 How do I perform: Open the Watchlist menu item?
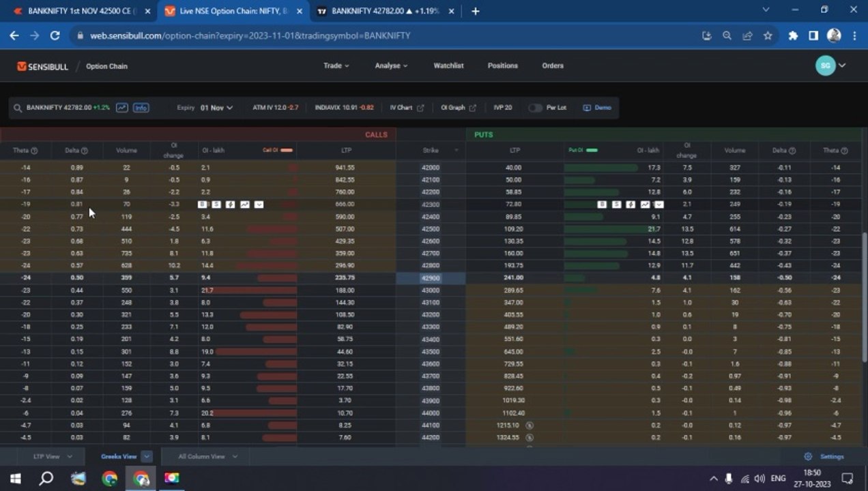coord(448,65)
